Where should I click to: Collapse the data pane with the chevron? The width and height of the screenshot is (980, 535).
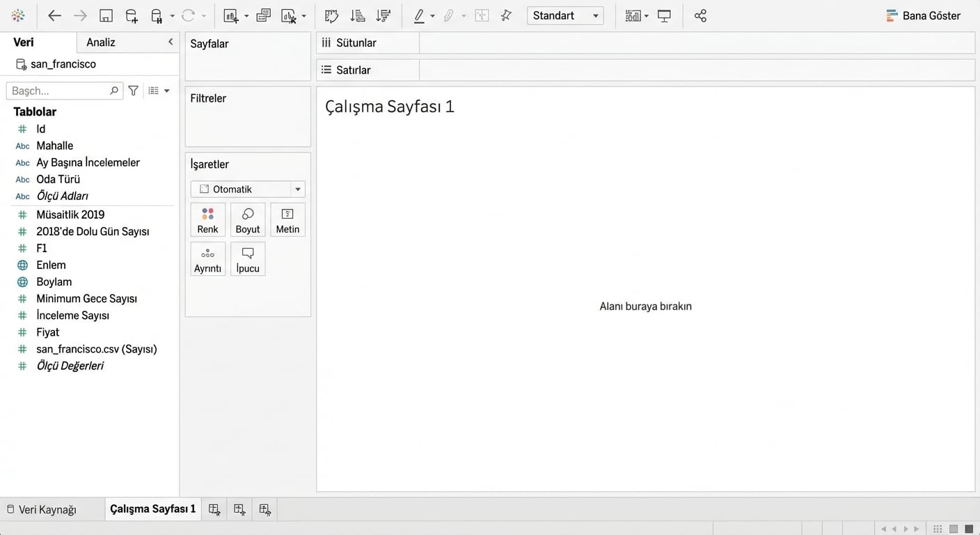pos(171,42)
